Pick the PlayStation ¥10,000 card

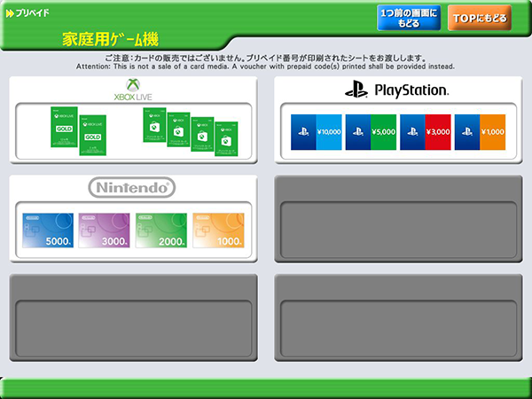[x=317, y=132]
